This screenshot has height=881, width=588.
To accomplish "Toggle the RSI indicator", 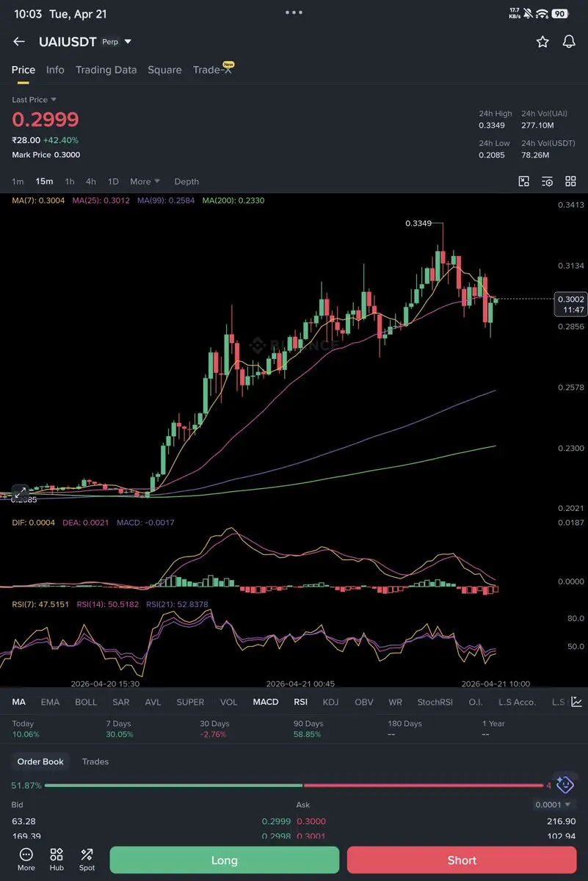I will point(300,702).
